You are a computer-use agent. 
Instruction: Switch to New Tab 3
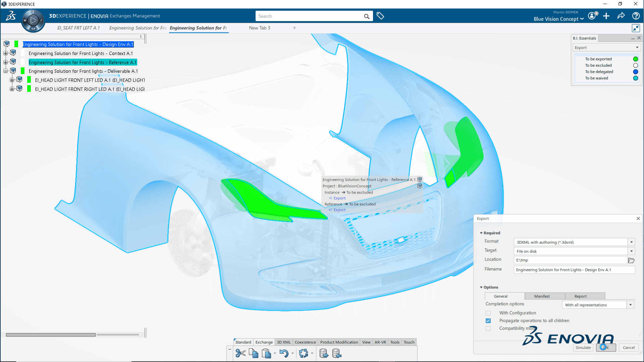pos(260,28)
